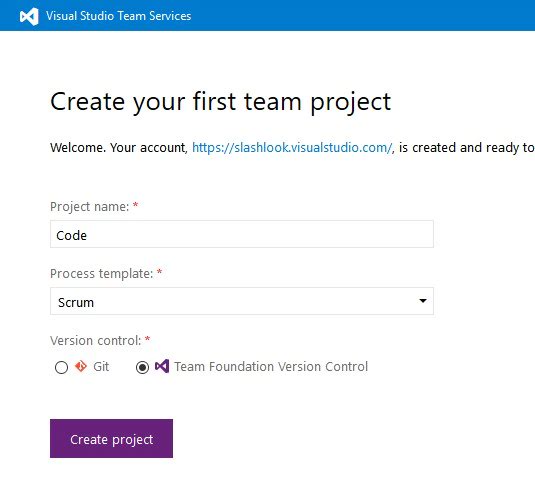Screen dimensions: 535x477
Task: Click the Create your first team project heading
Action: [x=220, y=102]
